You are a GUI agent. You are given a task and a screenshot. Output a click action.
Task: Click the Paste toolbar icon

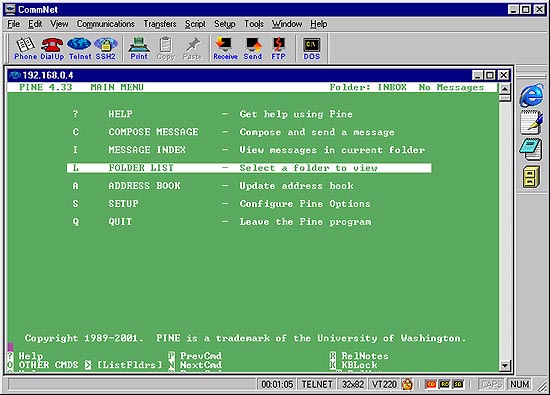pyautogui.click(x=192, y=48)
